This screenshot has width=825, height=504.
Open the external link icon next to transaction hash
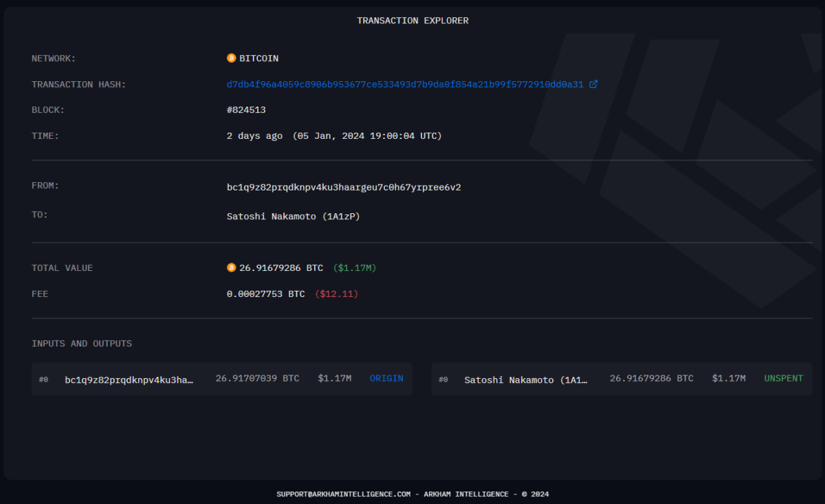click(594, 84)
